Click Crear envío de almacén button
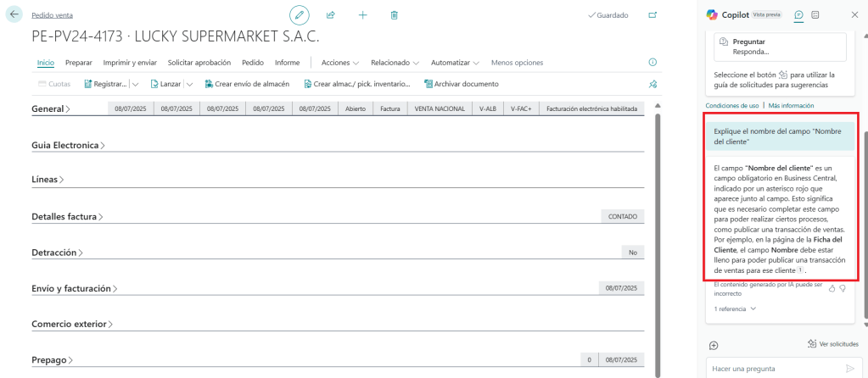868x378 pixels. (247, 84)
